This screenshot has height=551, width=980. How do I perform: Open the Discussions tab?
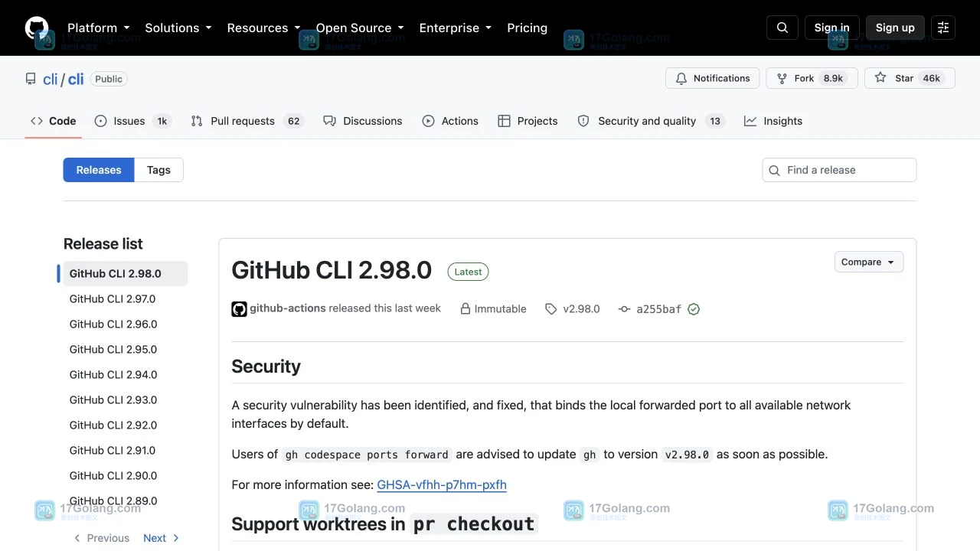point(363,121)
